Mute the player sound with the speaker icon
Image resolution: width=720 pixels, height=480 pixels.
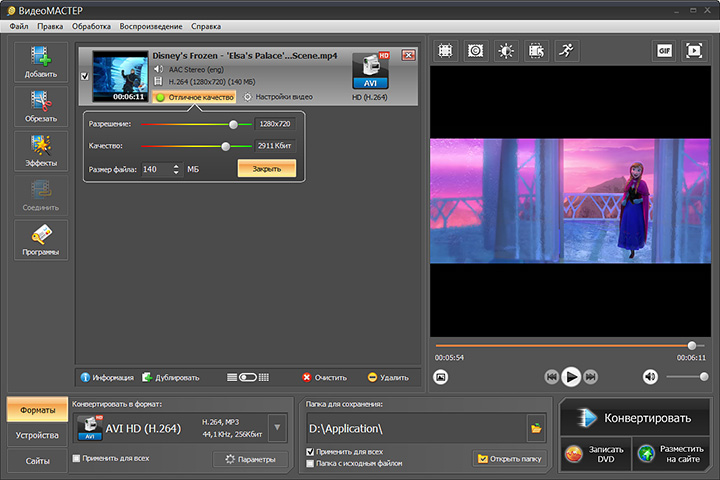click(650, 377)
